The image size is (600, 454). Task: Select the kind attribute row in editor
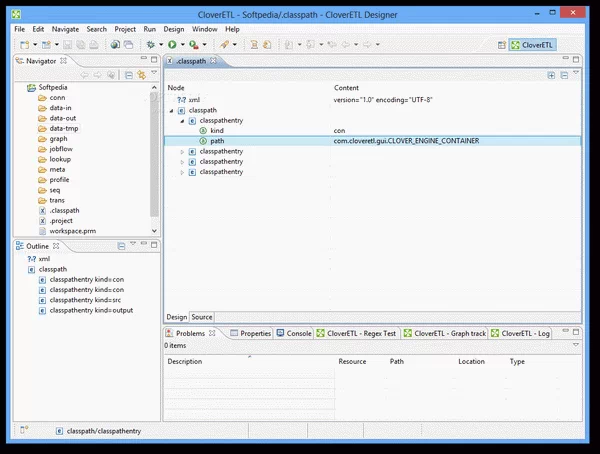click(x=372, y=131)
